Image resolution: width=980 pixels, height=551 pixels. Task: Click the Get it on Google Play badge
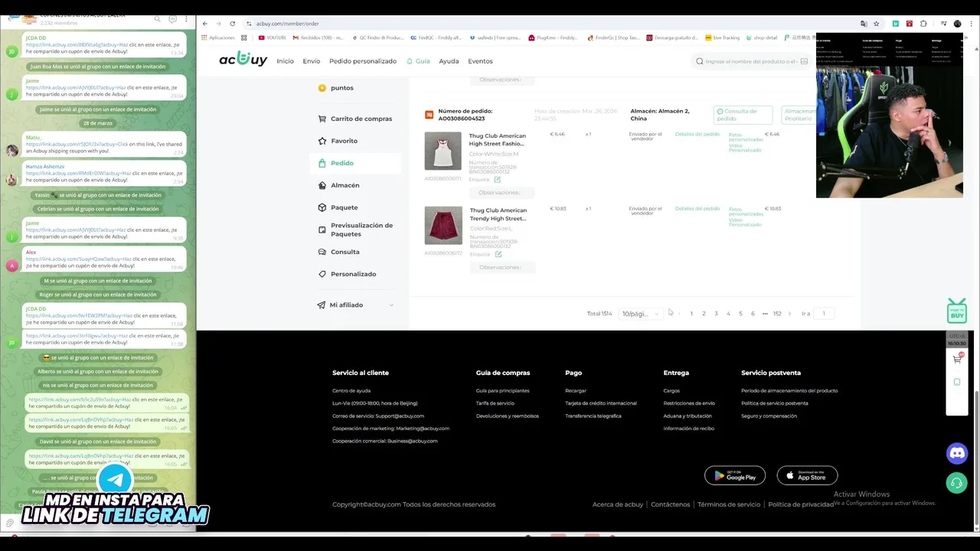coord(735,475)
